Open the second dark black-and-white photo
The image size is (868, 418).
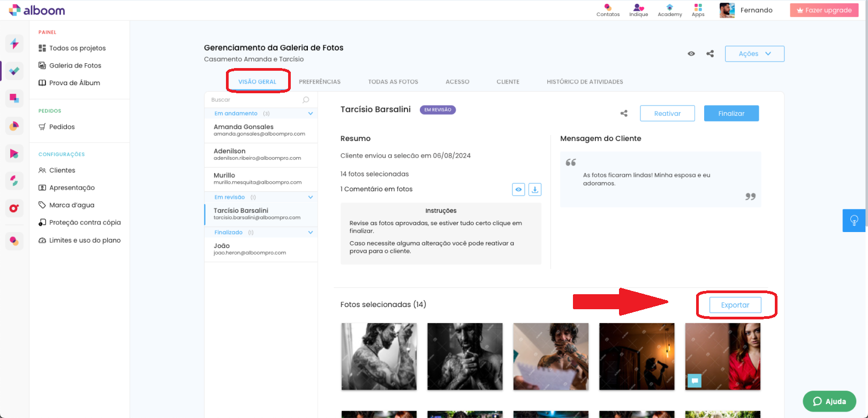point(465,356)
